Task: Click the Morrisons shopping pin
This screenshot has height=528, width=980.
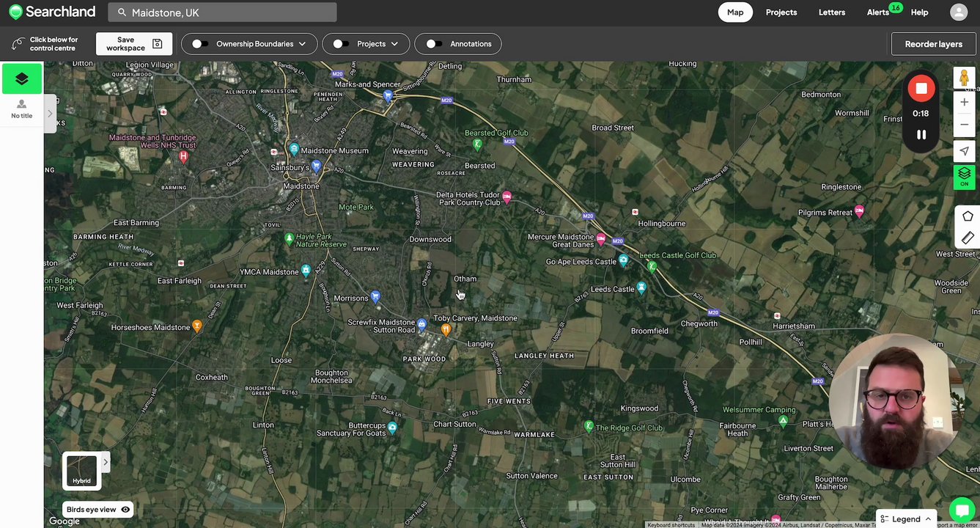Action: click(375, 296)
